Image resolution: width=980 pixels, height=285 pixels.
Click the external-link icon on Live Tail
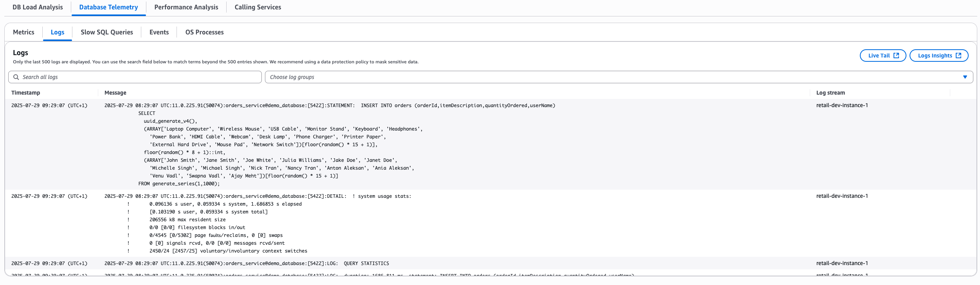[896, 56]
